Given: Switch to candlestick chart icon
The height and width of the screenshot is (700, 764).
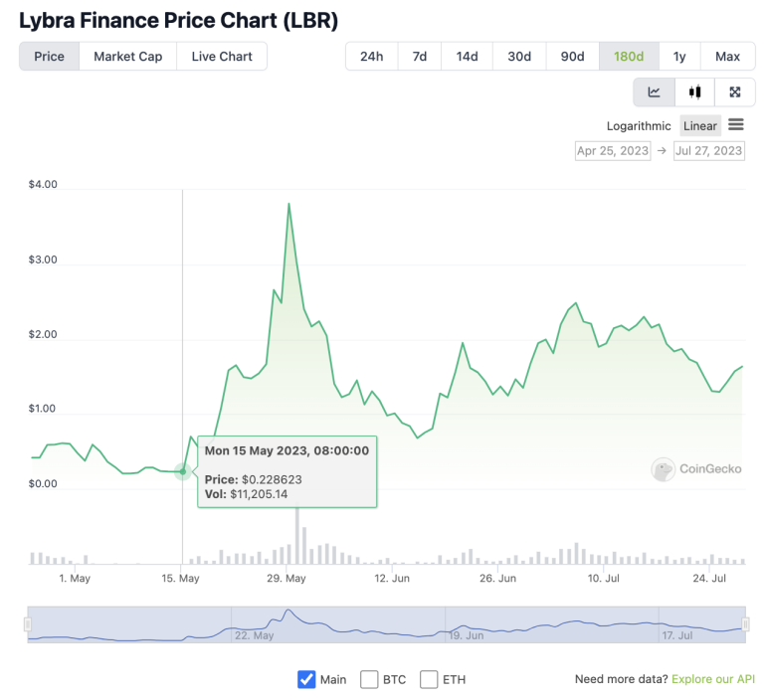Looking at the screenshot, I should (x=694, y=92).
